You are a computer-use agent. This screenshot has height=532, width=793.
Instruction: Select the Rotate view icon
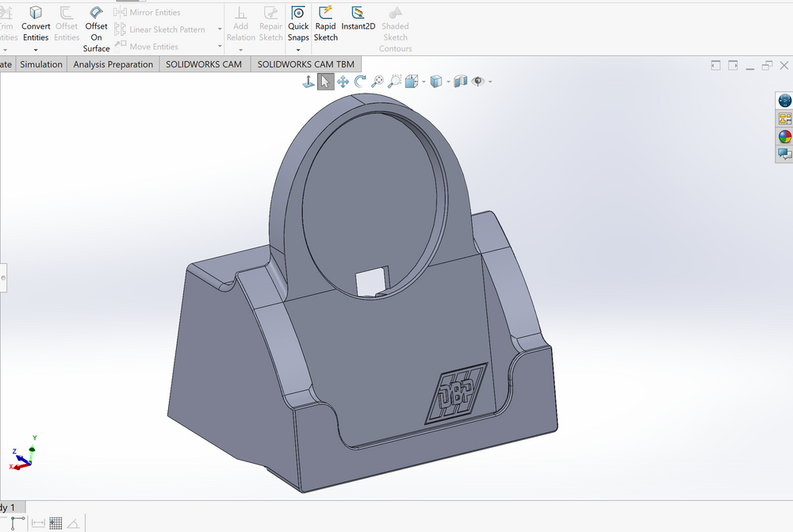coord(360,82)
